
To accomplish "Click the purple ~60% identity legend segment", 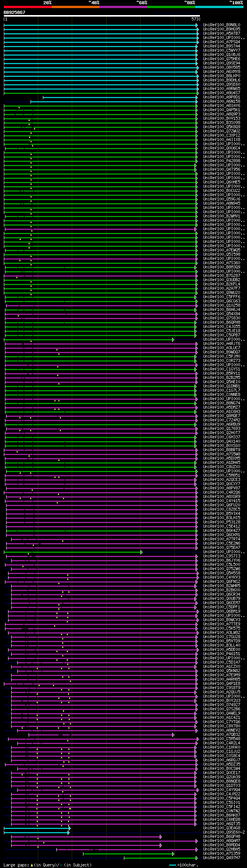I will pyautogui.click(x=123, y=7).
